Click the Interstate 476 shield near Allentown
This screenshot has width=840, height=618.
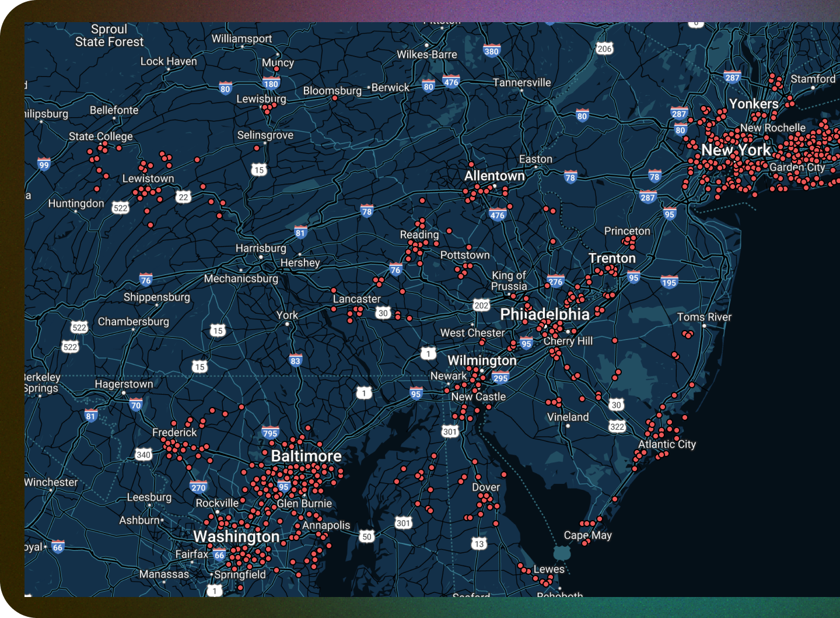pos(498,215)
